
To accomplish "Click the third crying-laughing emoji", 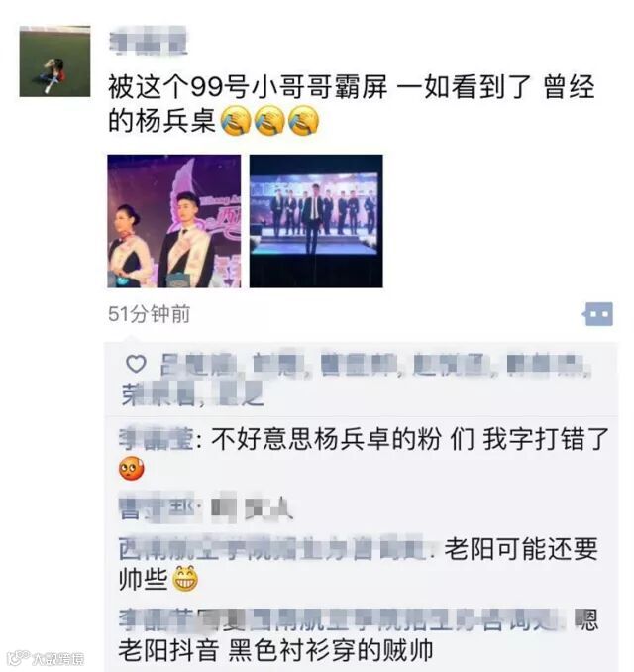I will coord(304,121).
